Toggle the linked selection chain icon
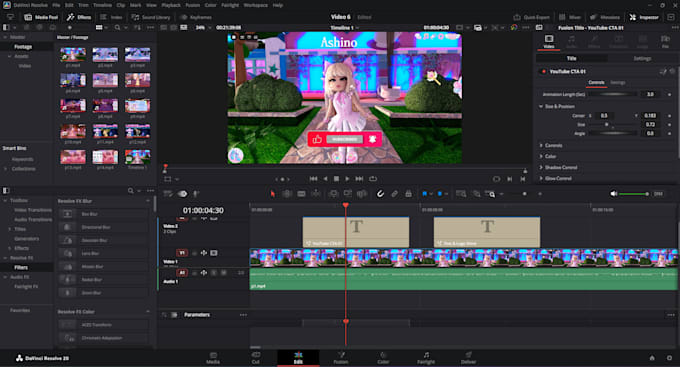The height and width of the screenshot is (367, 680). point(394,194)
